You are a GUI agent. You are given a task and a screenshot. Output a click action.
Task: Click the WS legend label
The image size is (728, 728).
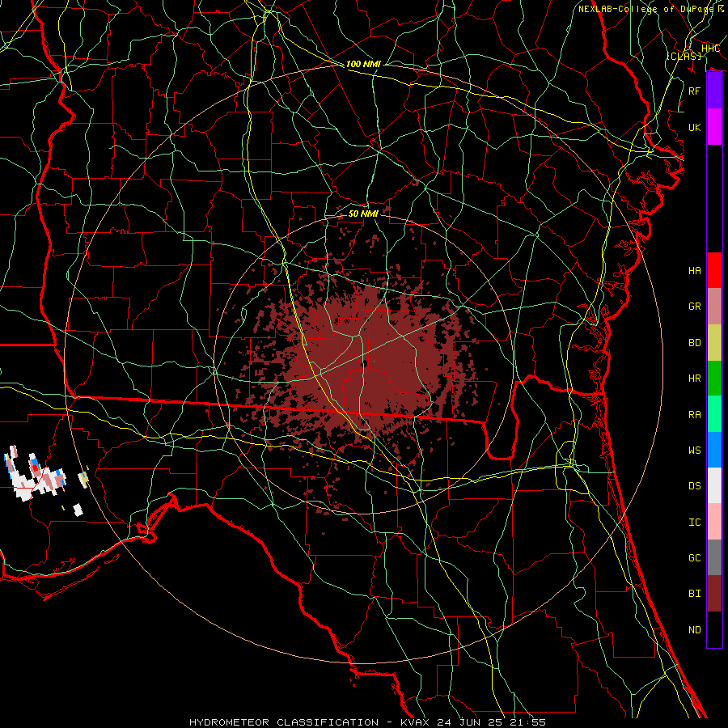pos(694,451)
